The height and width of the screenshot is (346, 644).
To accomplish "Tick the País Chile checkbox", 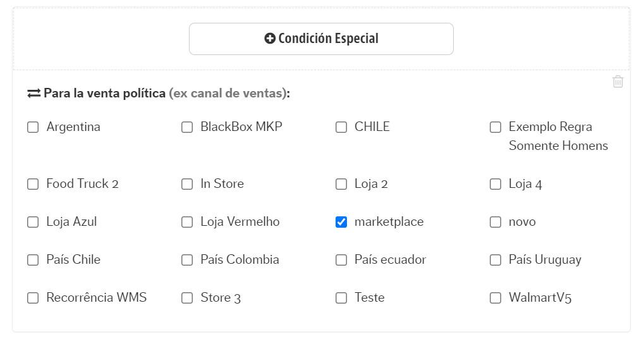I will point(33,260).
